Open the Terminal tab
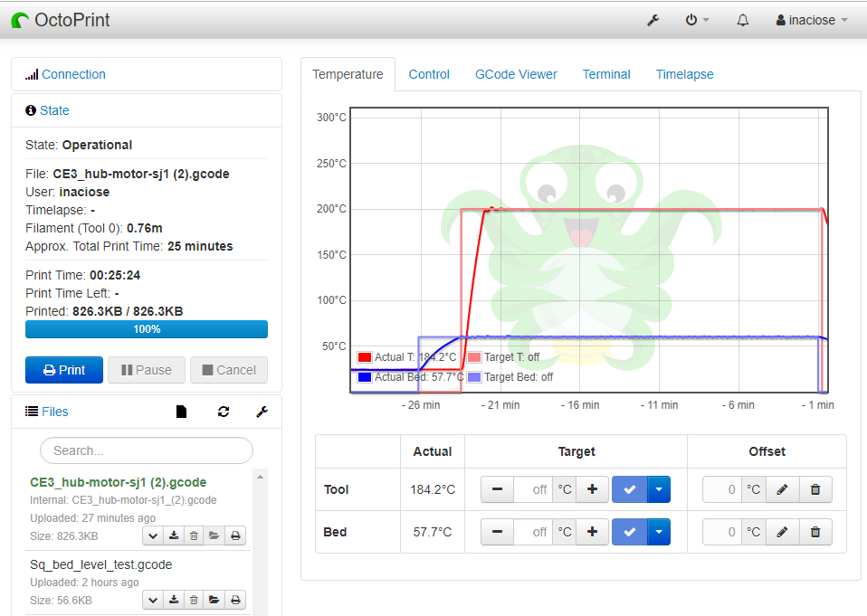Image resolution: width=867 pixels, height=616 pixels. pyautogui.click(x=606, y=74)
